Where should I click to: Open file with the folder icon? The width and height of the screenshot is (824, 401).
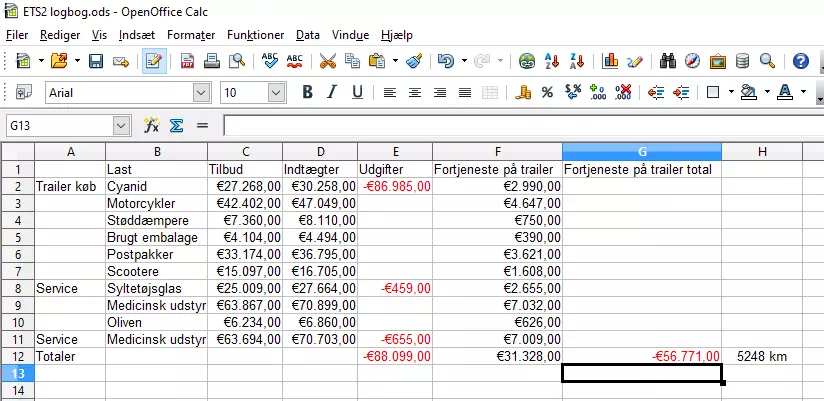pyautogui.click(x=59, y=61)
